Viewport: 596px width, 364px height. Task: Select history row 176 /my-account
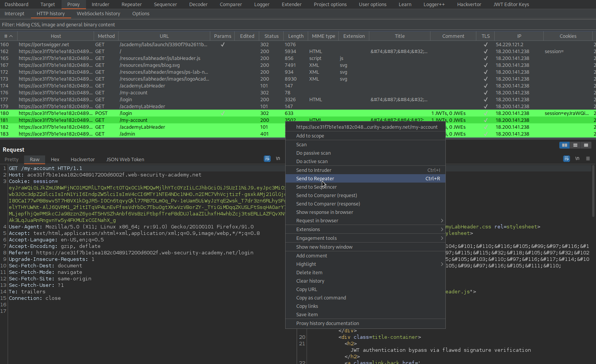click(298, 93)
